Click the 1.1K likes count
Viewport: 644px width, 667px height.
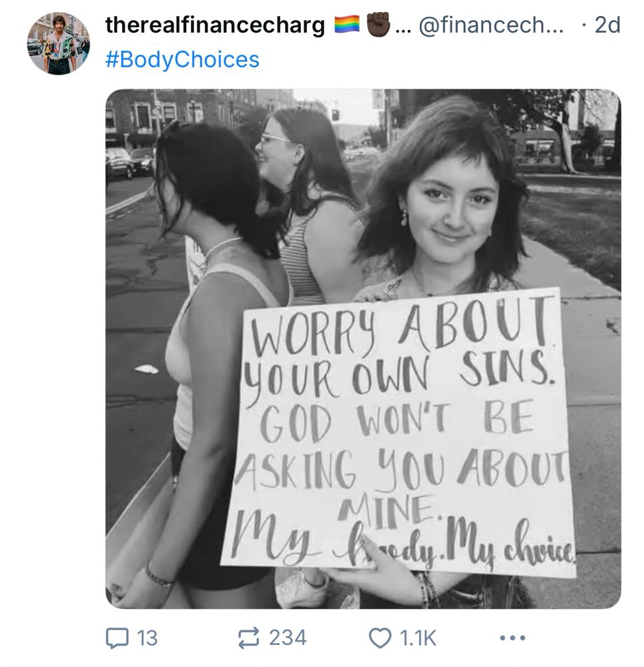(x=418, y=638)
